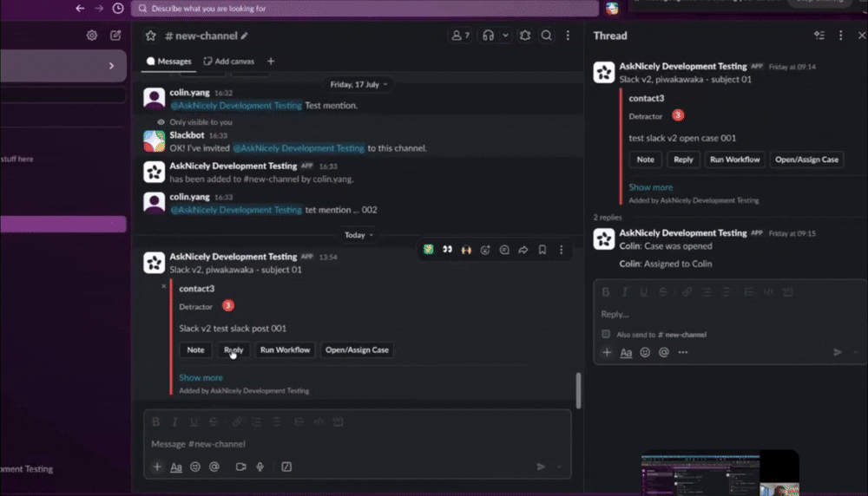
Task: Toggle formatting Aa in thread composer
Action: click(x=626, y=352)
